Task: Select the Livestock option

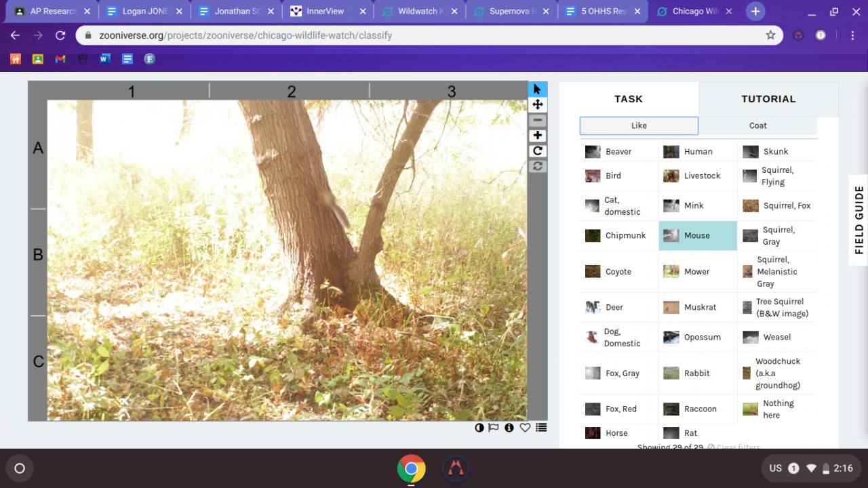Action: click(x=698, y=176)
